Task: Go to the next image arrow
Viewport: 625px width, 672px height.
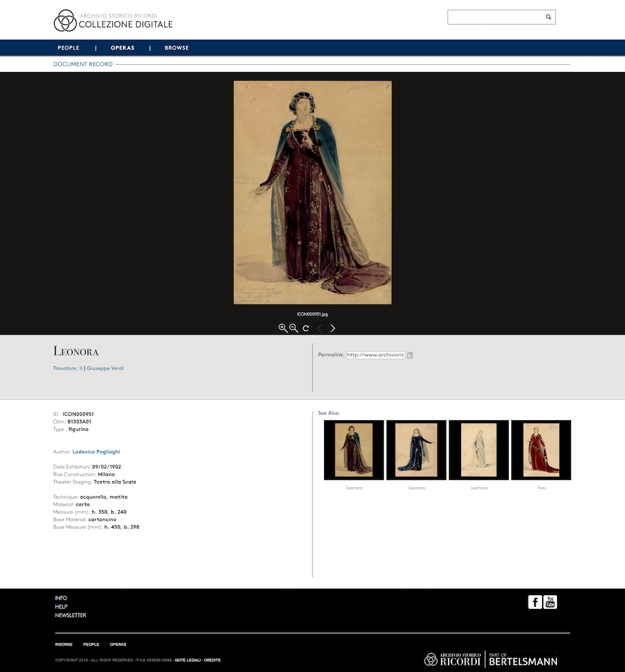Action: (333, 328)
